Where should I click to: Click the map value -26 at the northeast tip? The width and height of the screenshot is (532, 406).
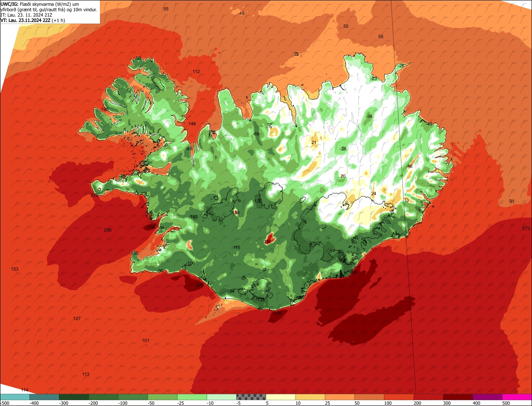401,66
